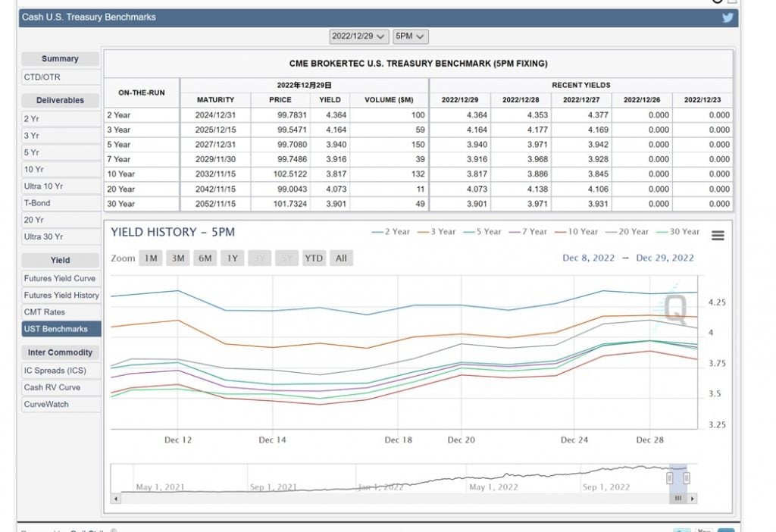This screenshot has width=776, height=532.
Task: Open the 5PM time dropdown
Action: coord(410,36)
